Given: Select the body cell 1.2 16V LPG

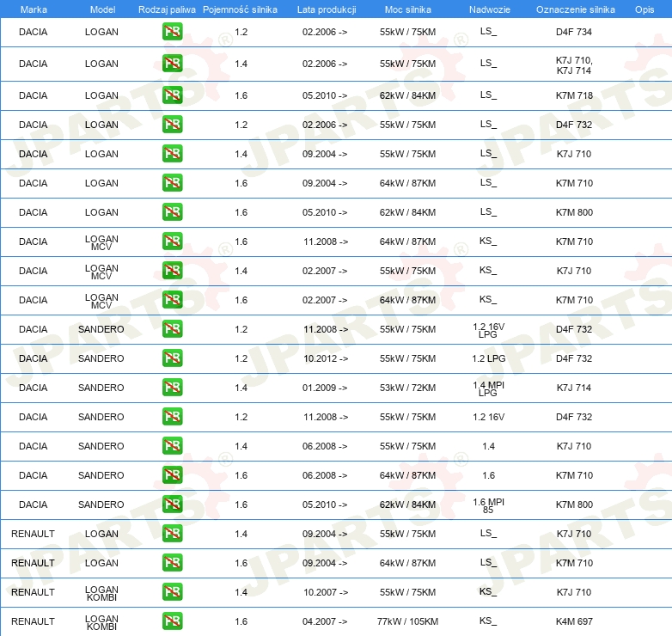Looking at the screenshot, I should [489, 330].
